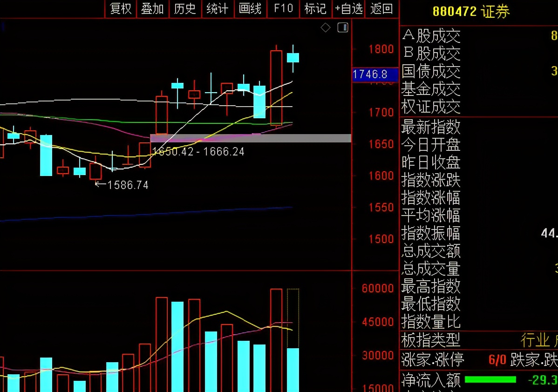The height and width of the screenshot is (392, 558).
Task: Click the 指数量比 label
Action: [x=430, y=322]
